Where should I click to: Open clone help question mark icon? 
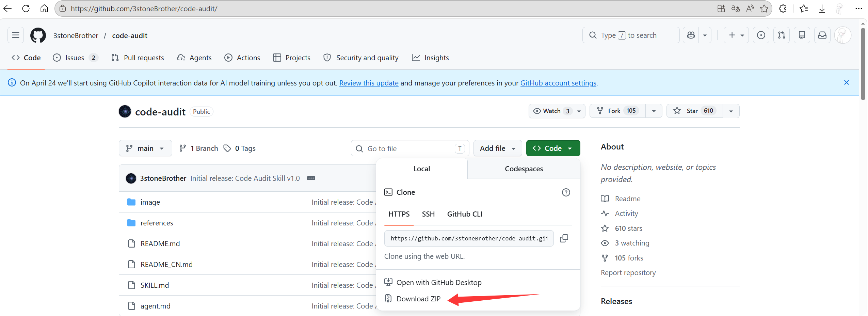pos(566,192)
